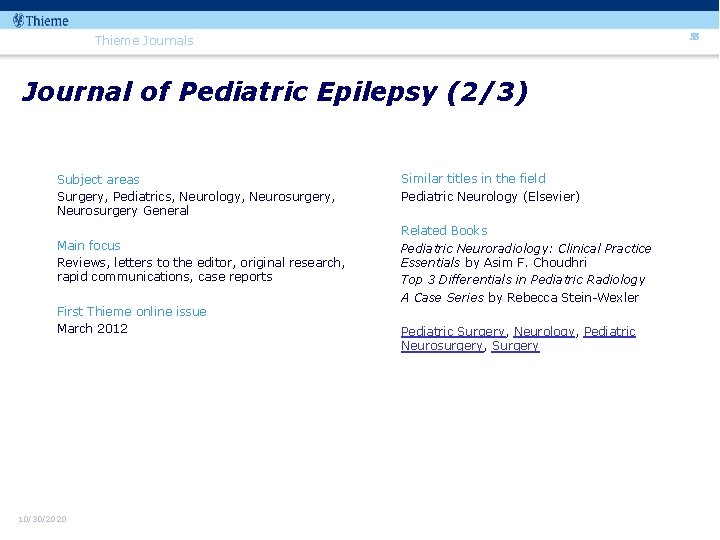Select the Neurosurgery General text
Image resolution: width=720 pixels, height=540 pixels.
coord(123,211)
